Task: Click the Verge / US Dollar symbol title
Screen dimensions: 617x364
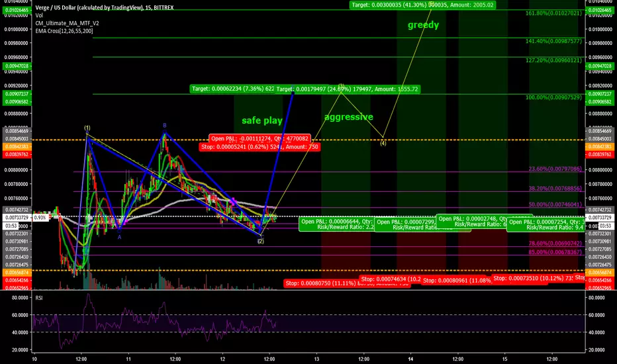Action: click(x=105, y=7)
